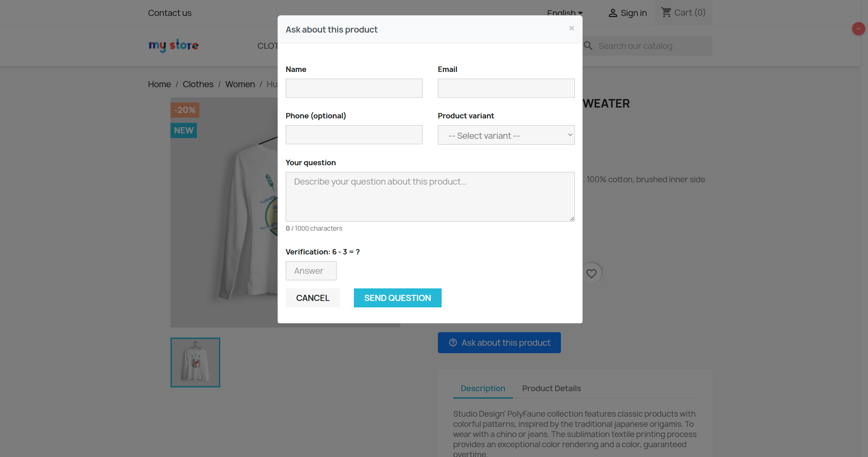868x457 pixels.
Task: Click the scroll-to-top chevron circle
Action: tap(858, 28)
